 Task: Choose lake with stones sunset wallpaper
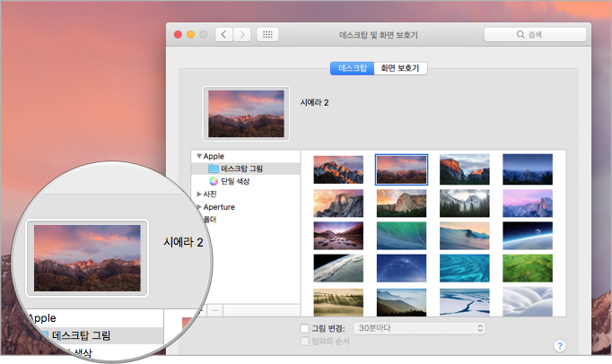tap(338, 236)
